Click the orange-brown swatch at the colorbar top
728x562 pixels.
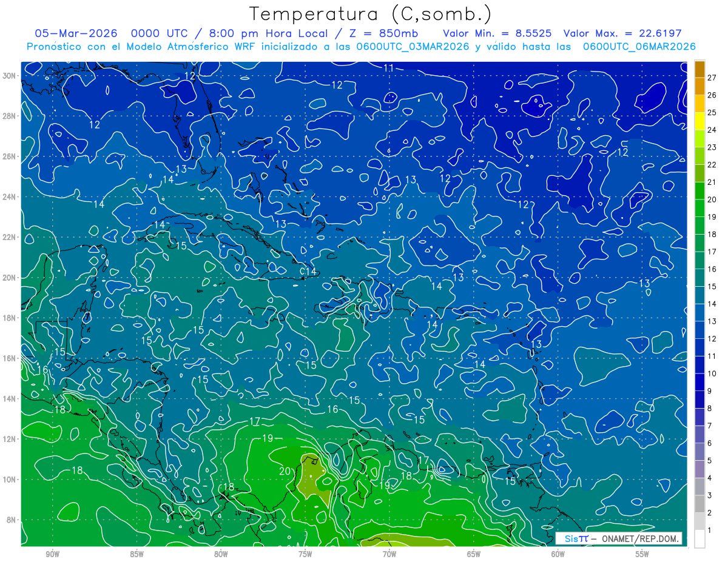point(699,69)
